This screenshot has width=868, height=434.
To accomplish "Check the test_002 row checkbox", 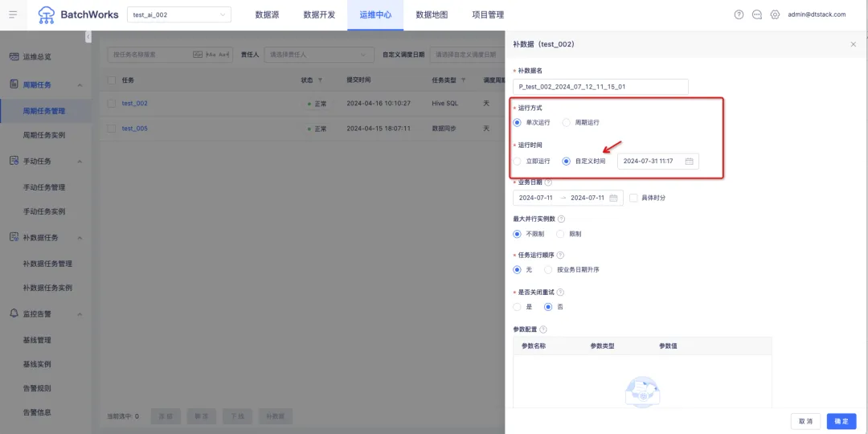I will 111,104.
